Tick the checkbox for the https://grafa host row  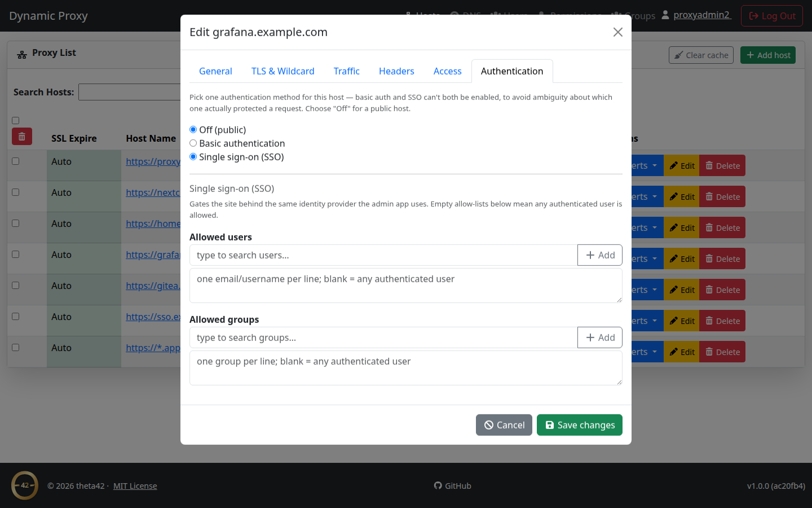16,254
